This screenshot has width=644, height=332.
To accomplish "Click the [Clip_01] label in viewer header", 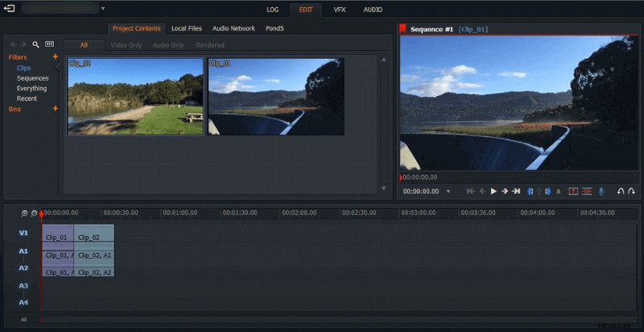I will tap(473, 29).
